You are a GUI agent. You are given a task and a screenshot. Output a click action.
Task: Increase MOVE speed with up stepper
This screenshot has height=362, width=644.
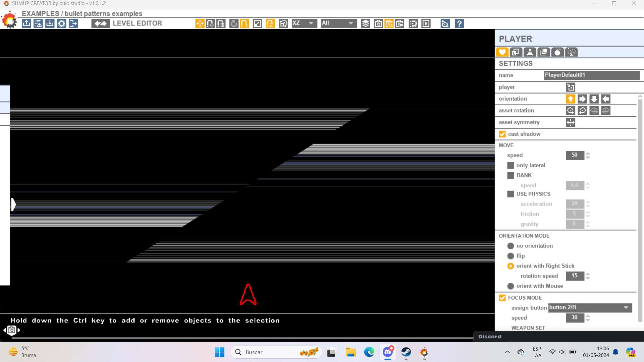coord(588,154)
